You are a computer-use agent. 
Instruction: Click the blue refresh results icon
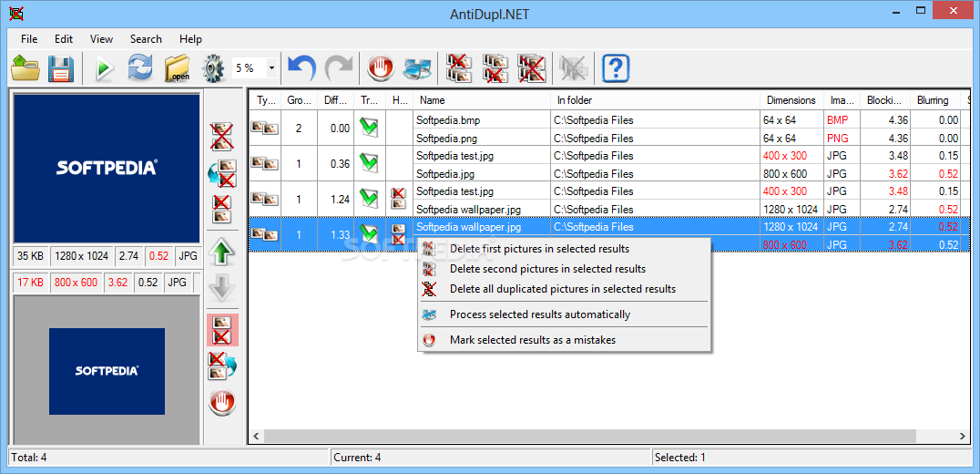coord(140,67)
